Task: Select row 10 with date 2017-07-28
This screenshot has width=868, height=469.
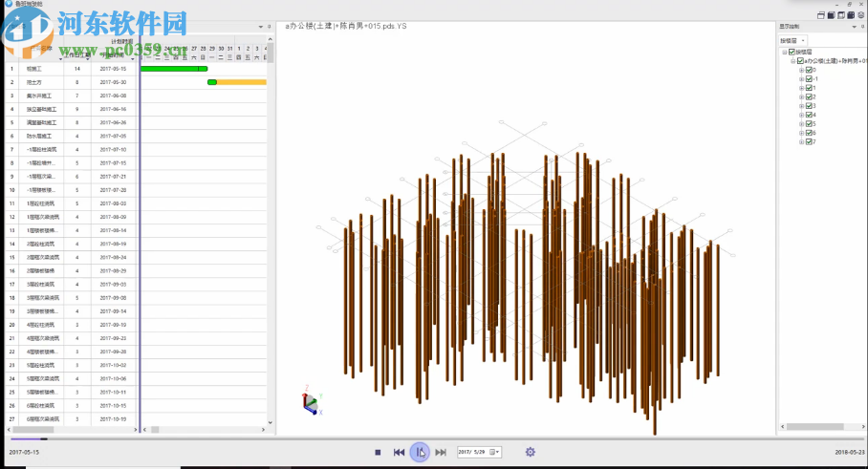Action: [x=71, y=190]
